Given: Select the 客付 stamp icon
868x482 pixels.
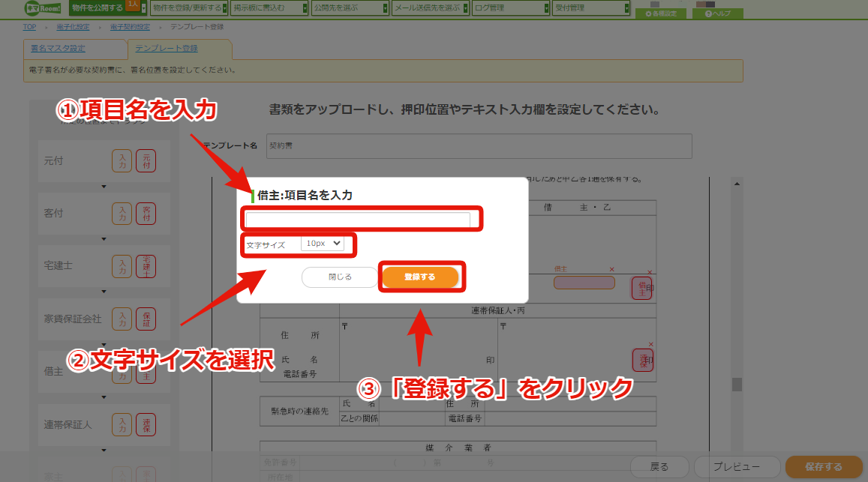Looking at the screenshot, I should point(146,214).
